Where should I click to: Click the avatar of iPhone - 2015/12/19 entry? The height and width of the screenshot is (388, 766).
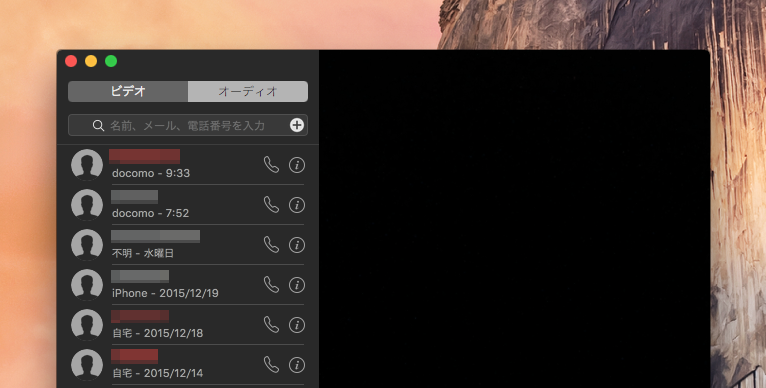point(87,285)
